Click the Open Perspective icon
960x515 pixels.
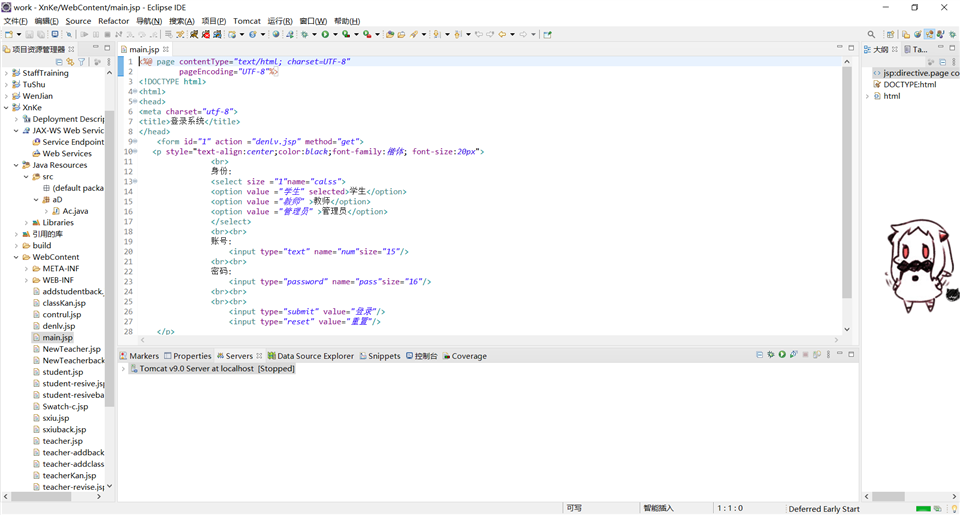pyautogui.click(x=890, y=34)
